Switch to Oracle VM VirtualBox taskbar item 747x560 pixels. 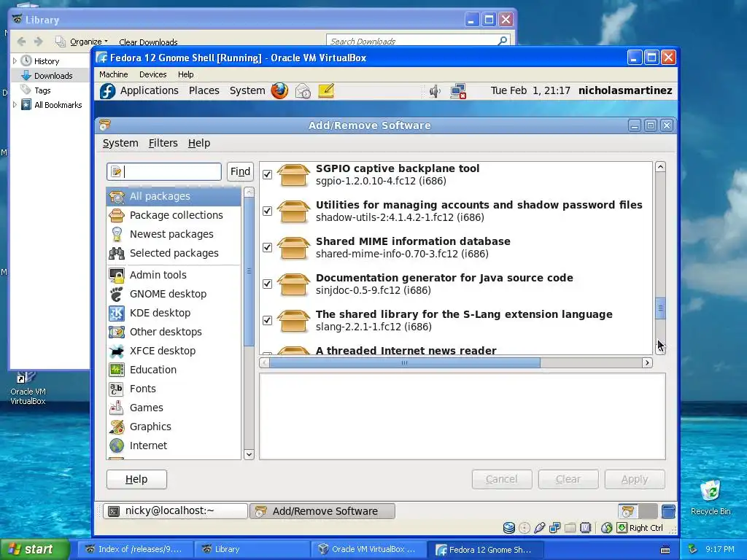pyautogui.click(x=368, y=550)
